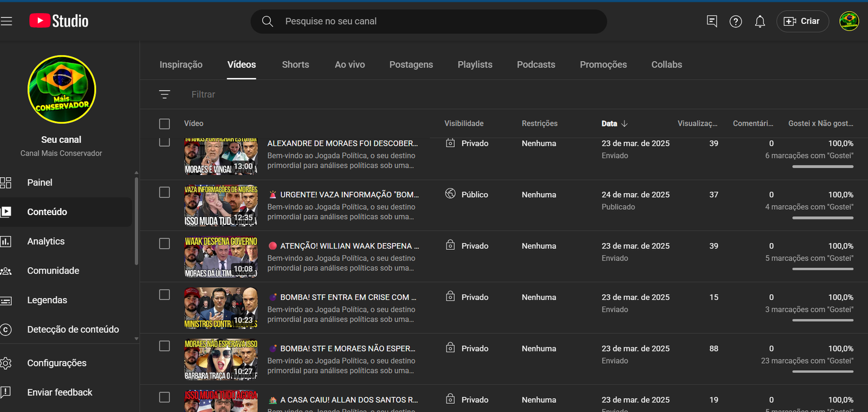Viewport: 868px width, 412px height.
Task: Open the Ao vivo tab
Action: point(350,65)
